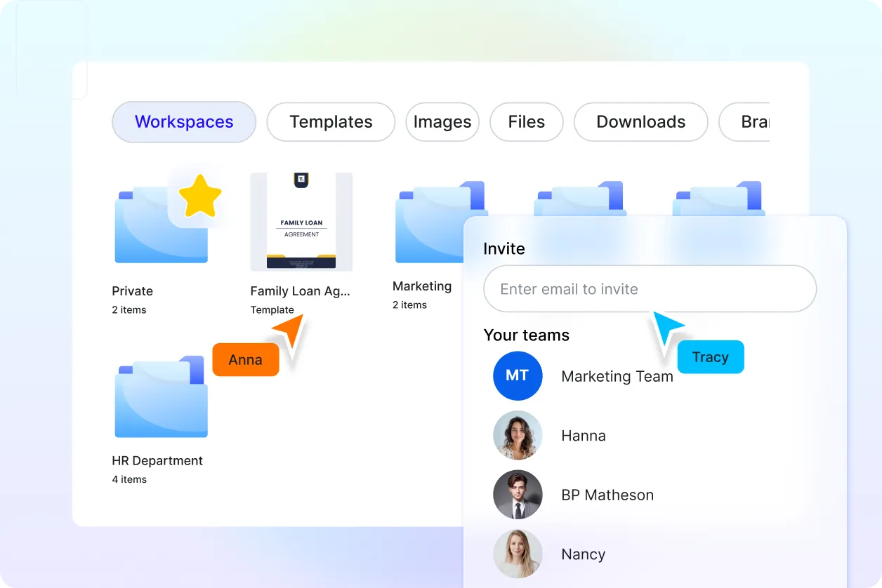The height and width of the screenshot is (588, 882).
Task: Open the Images tab
Action: (x=442, y=122)
